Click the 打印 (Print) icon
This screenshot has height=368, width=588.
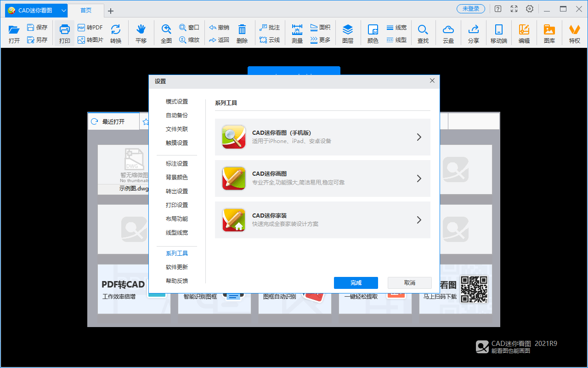pyautogui.click(x=64, y=29)
